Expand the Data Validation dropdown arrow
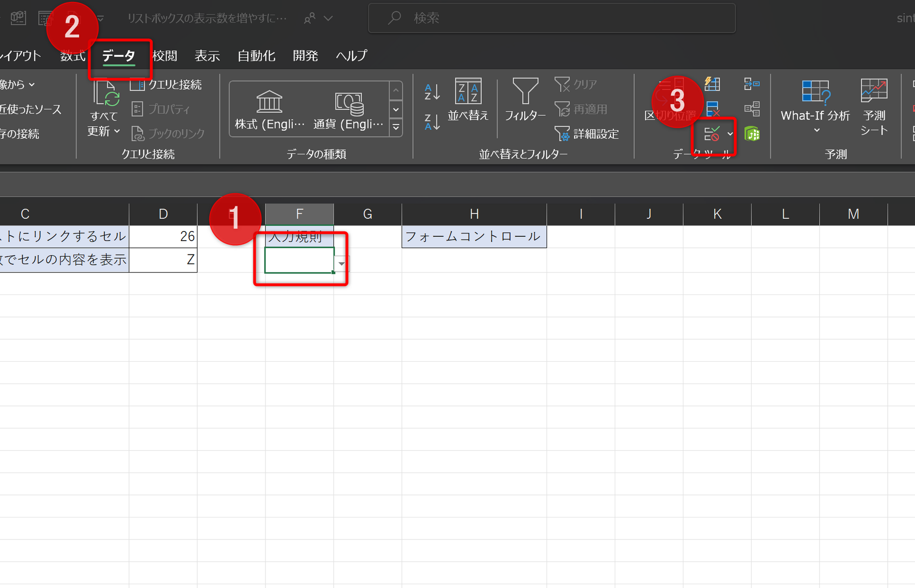 pos(730,134)
